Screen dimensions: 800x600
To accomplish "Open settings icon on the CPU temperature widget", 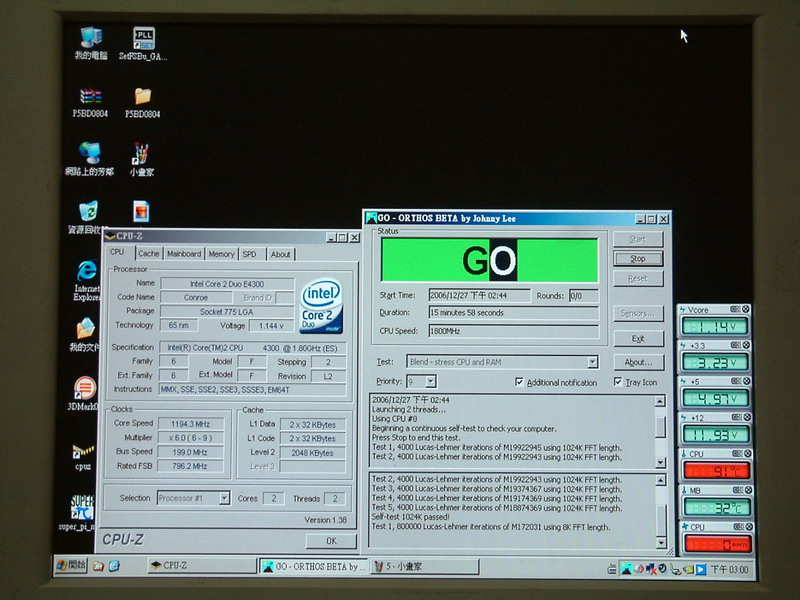I will pyautogui.click(x=737, y=454).
